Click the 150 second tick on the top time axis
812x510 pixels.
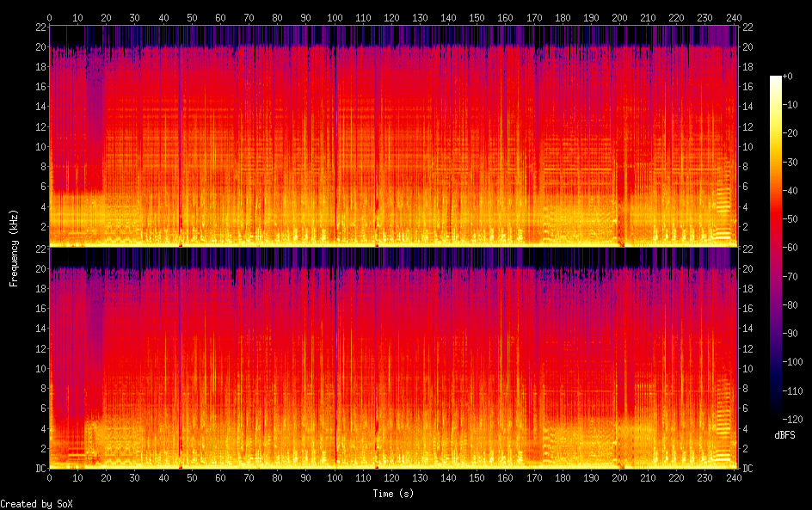(x=477, y=17)
